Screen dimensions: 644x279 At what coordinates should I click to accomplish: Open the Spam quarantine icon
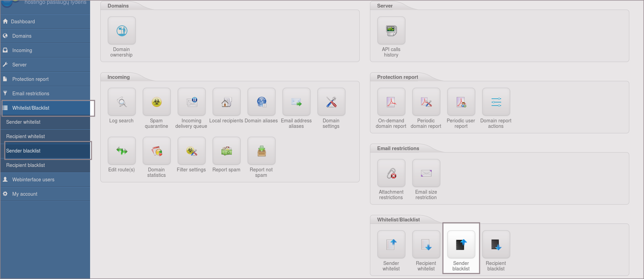pos(157,102)
